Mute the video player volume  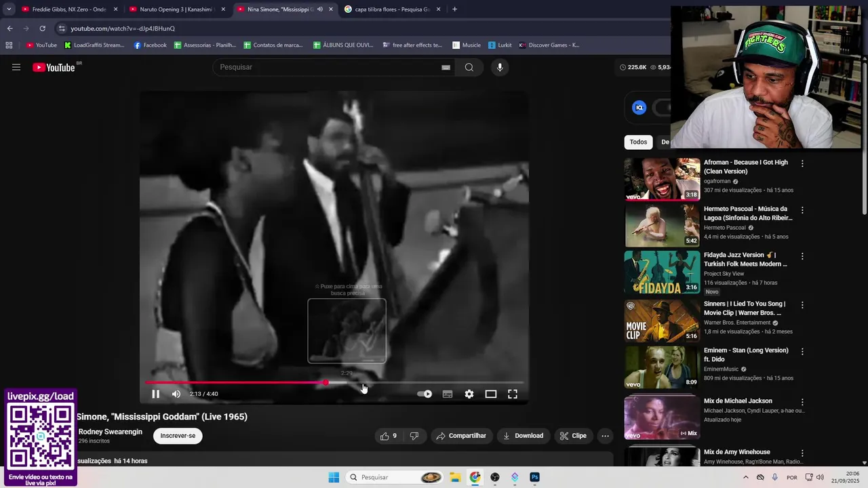(176, 394)
